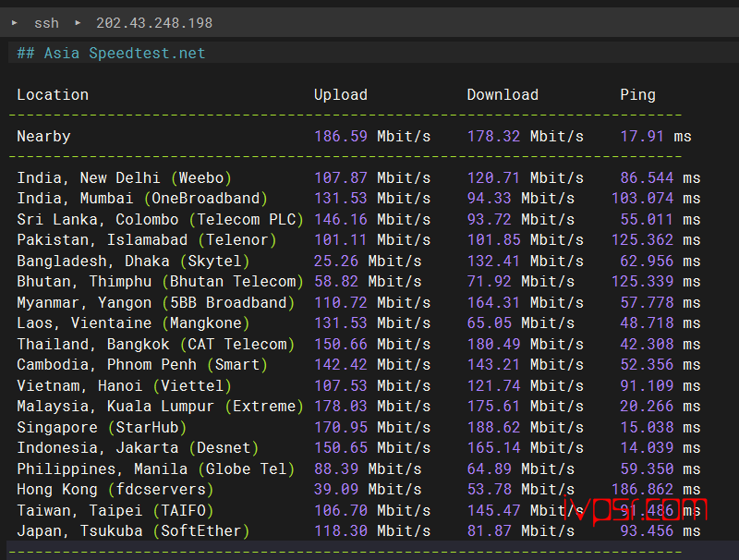The width and height of the screenshot is (739, 560).
Task: Click the Location column header
Action: [53, 95]
